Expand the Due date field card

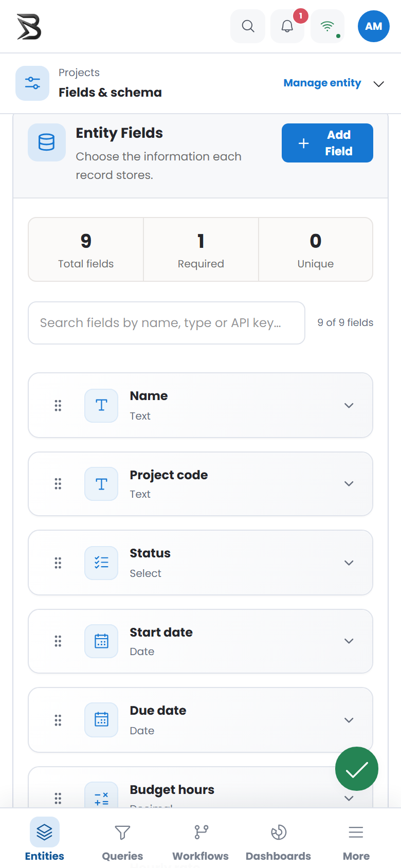pos(349,720)
